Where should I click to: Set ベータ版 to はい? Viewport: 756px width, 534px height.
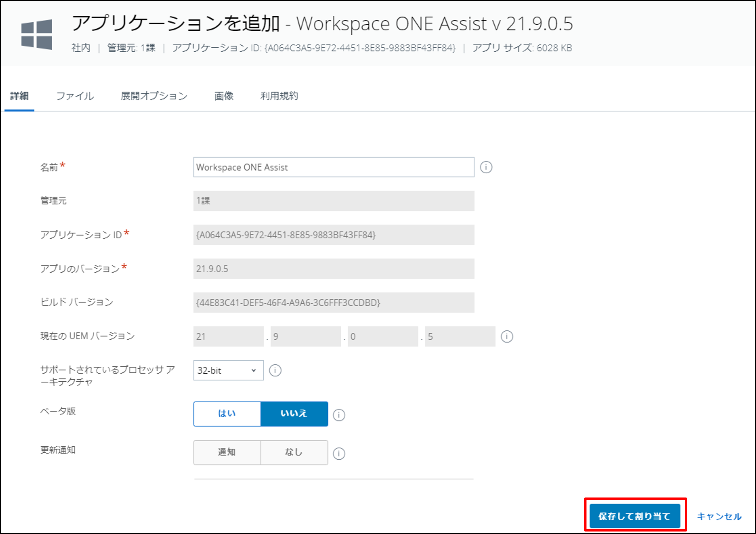227,414
